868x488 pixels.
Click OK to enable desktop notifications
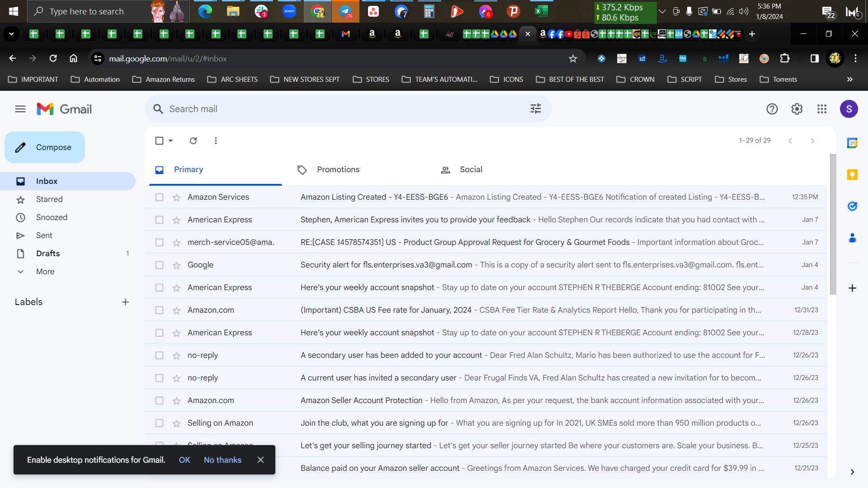184,460
